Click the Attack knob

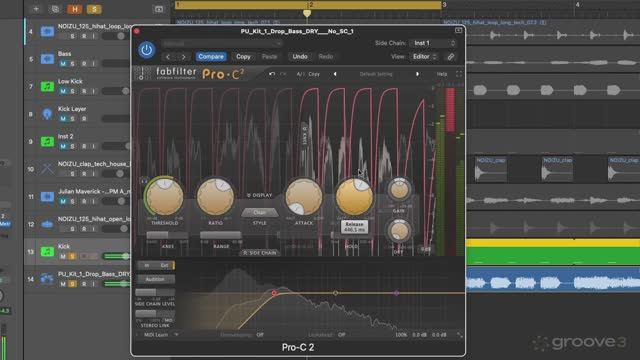click(304, 197)
